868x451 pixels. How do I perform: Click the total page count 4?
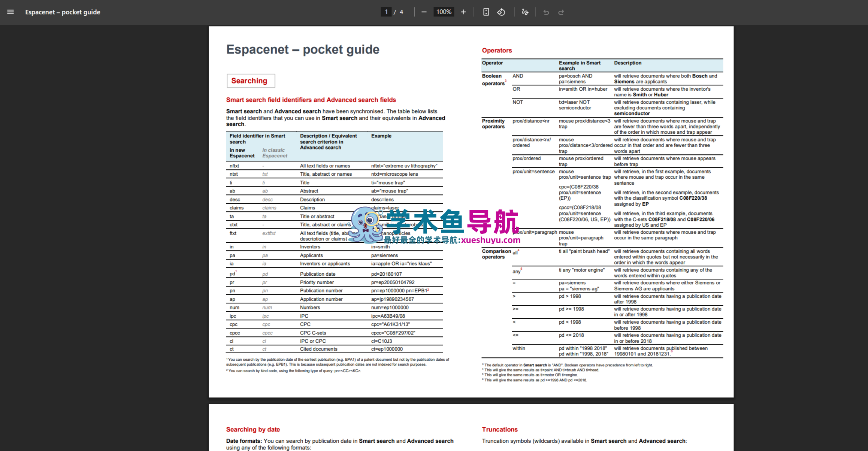click(x=401, y=12)
